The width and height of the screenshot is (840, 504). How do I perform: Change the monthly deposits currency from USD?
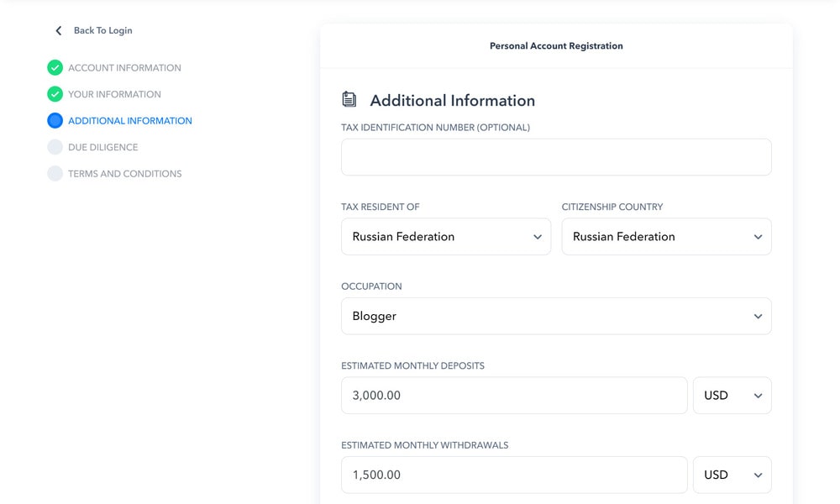[732, 396]
